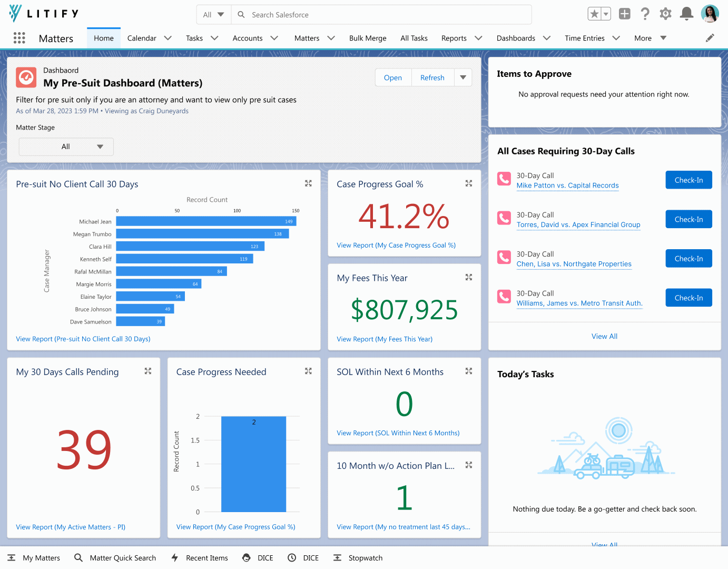Open the Help question mark icon
728x569 pixels.
click(645, 14)
